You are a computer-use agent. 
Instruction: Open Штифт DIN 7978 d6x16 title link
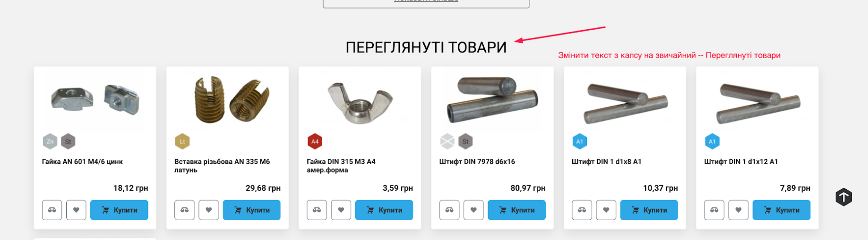point(477,162)
